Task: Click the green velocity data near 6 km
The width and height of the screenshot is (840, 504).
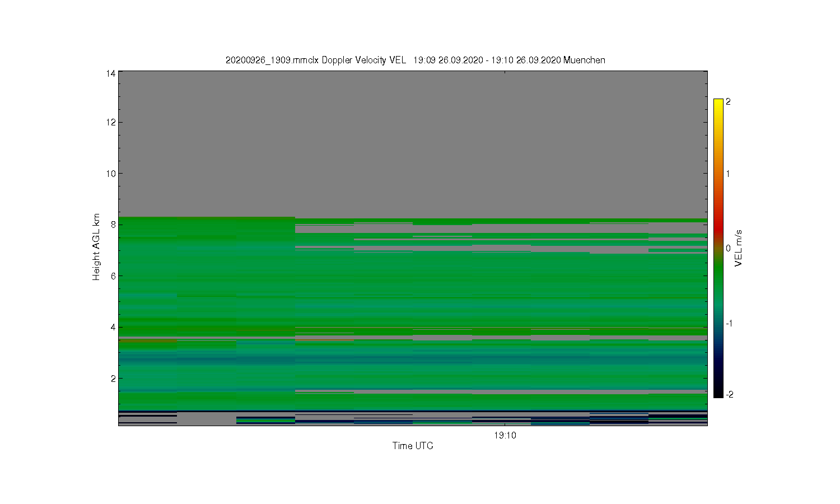Action: [413, 276]
